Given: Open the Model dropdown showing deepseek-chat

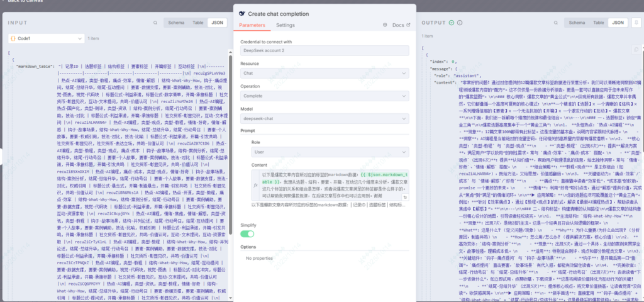Looking at the screenshot, I should coord(324,118).
